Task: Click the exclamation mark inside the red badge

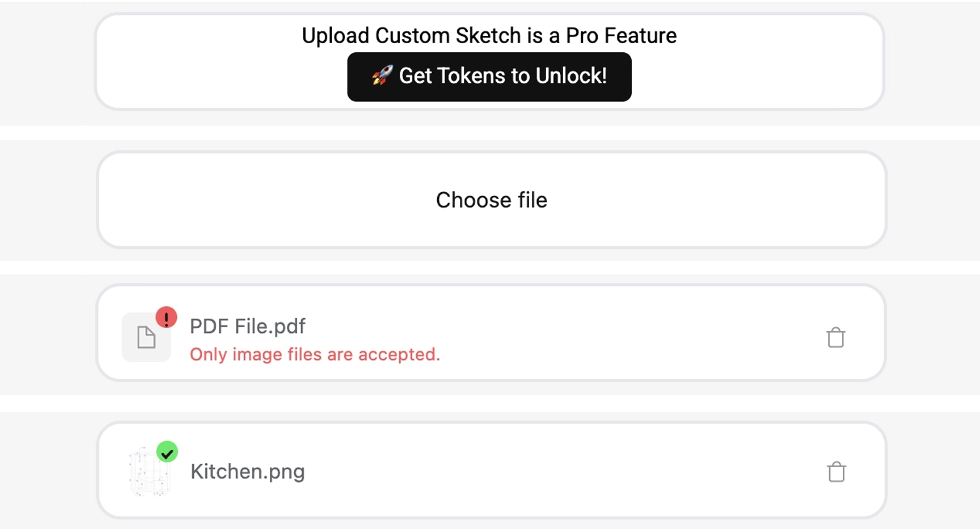Action: pyautogui.click(x=167, y=319)
